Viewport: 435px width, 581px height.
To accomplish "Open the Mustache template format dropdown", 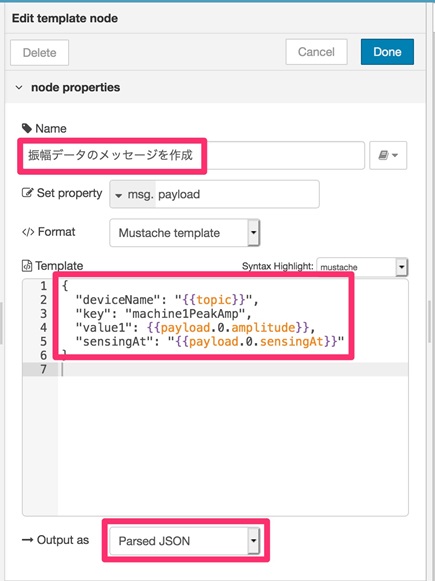I will point(185,233).
